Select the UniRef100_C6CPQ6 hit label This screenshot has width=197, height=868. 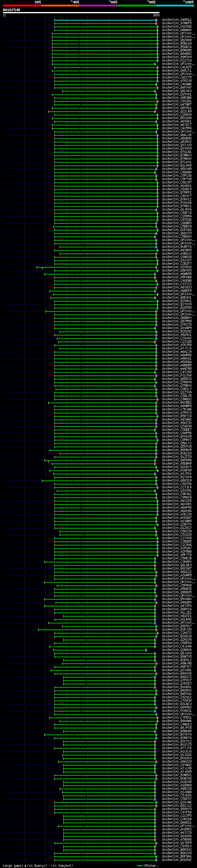pos(176,26)
